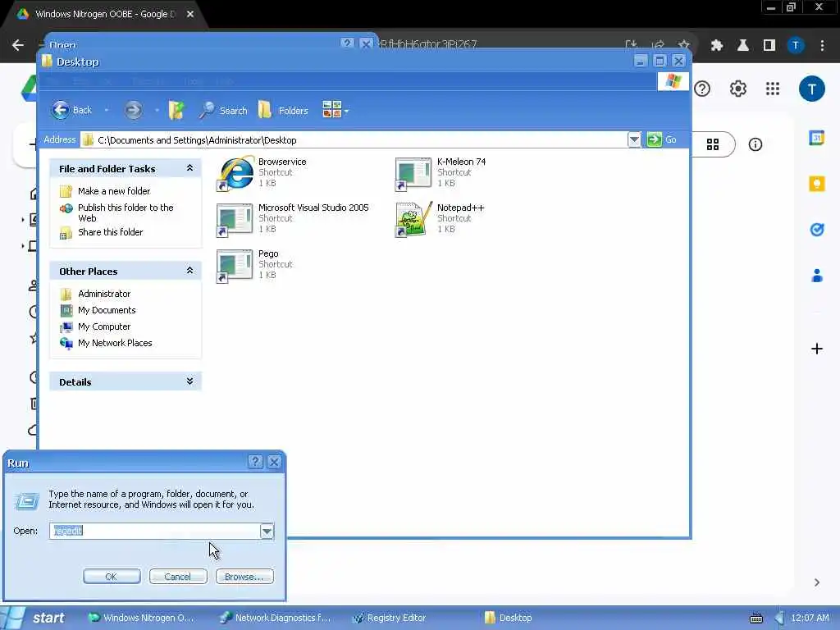Click Publish this folder to the Web

(x=126, y=212)
